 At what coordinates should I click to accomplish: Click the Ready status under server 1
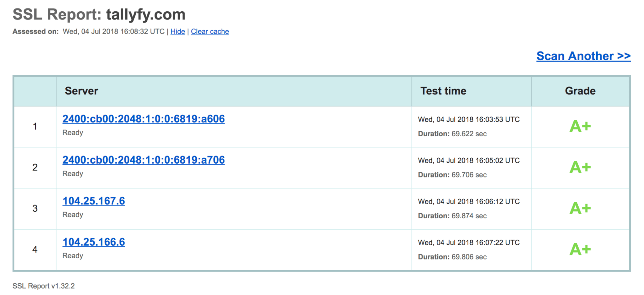pyautogui.click(x=72, y=132)
